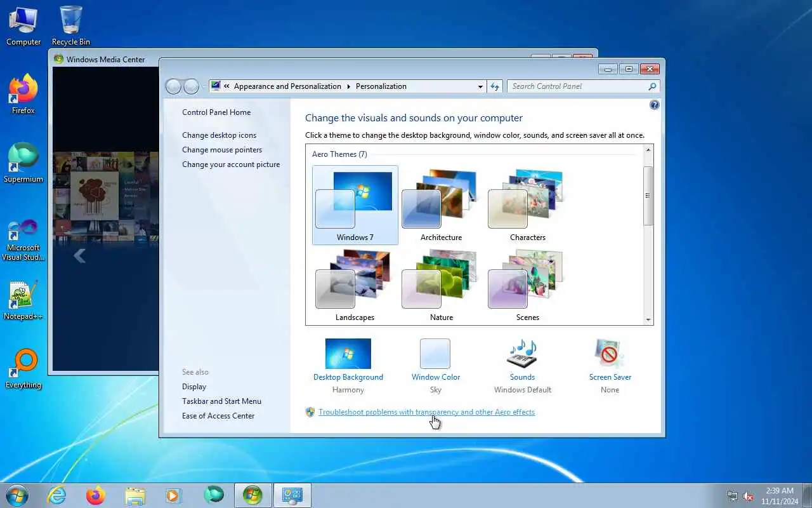Apply the Landscapes theme
812x508 pixels.
pyautogui.click(x=355, y=285)
